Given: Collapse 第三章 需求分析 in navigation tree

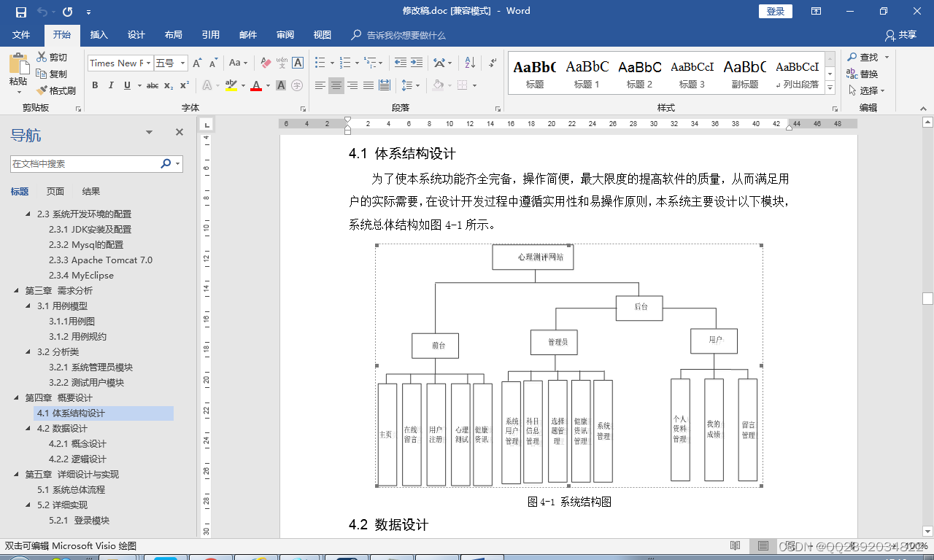Looking at the screenshot, I should 17,291.
